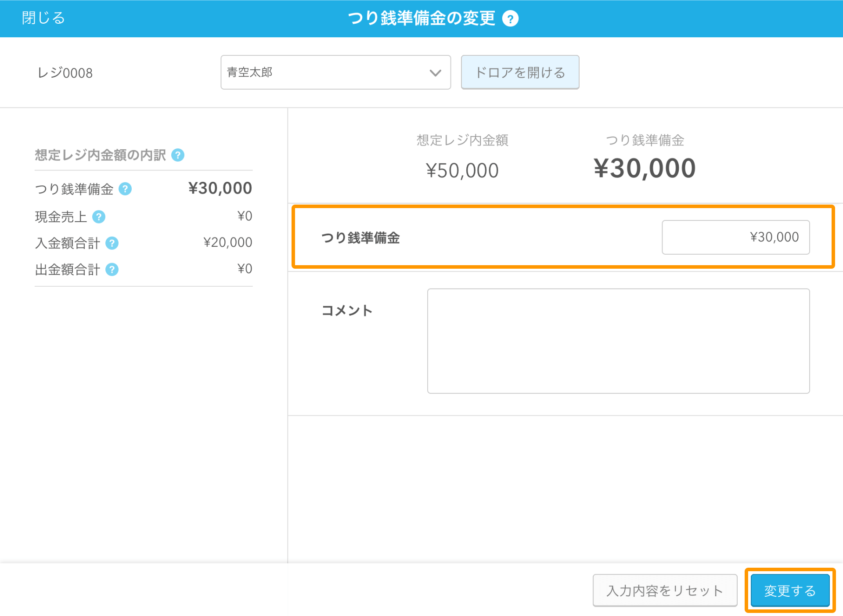The image size is (843, 616).
Task: Click the コメント label
Action: click(347, 310)
